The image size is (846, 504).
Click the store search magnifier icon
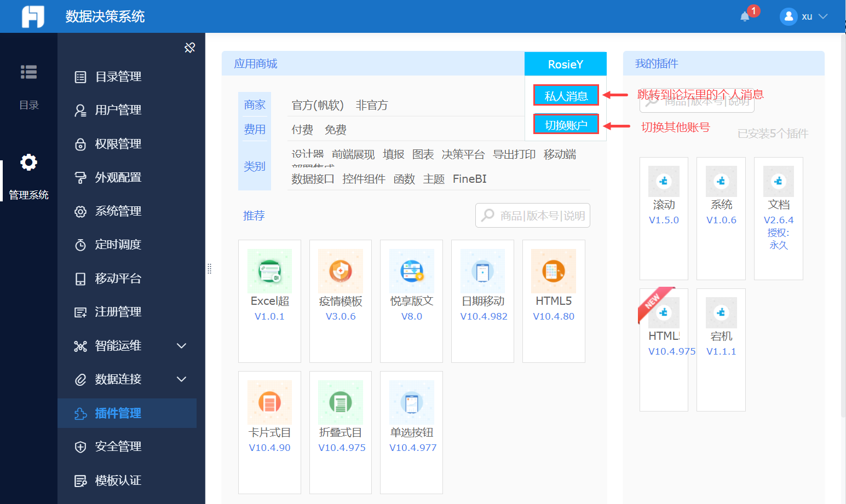pos(487,216)
